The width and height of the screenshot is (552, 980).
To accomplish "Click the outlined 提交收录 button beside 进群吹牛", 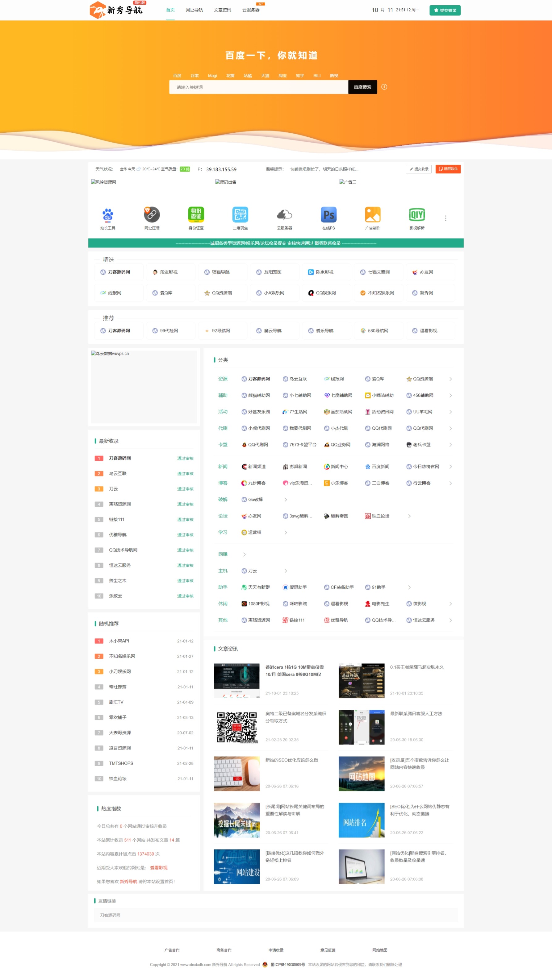I will click(418, 169).
